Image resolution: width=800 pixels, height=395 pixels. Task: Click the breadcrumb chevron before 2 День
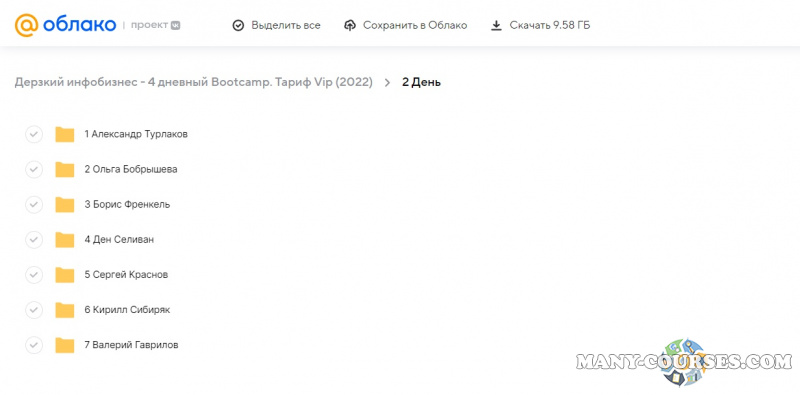pyautogui.click(x=387, y=83)
